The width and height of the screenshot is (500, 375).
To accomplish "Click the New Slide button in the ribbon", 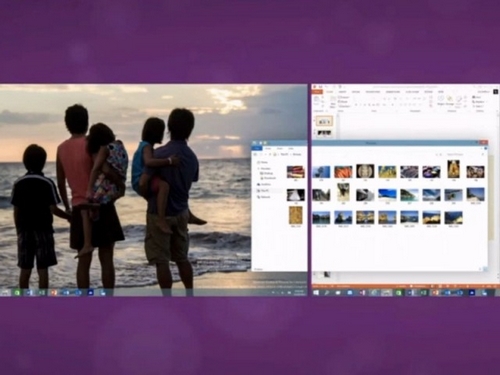I will (333, 101).
